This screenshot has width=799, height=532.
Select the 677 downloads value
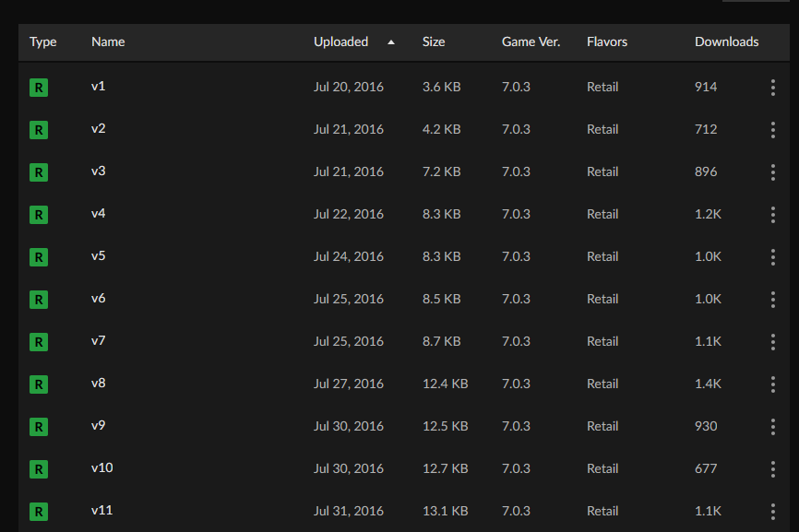pos(706,469)
